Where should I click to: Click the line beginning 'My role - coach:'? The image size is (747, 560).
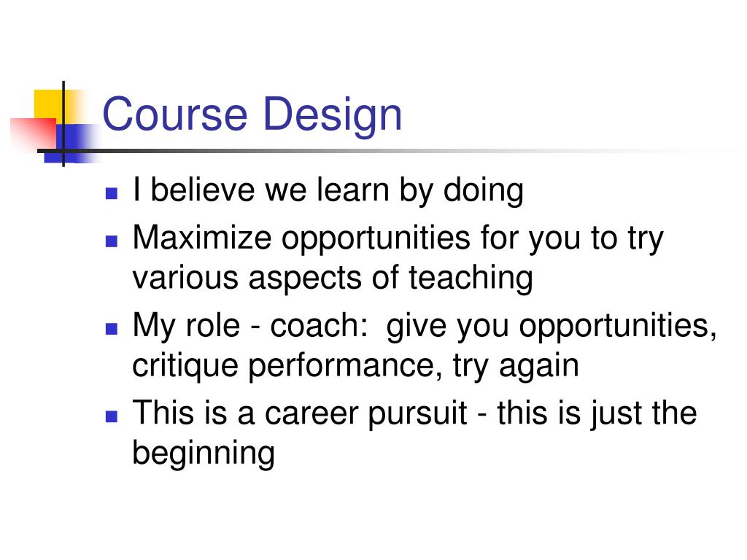click(x=425, y=327)
